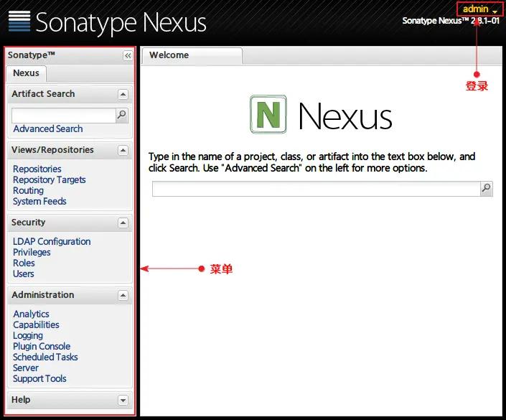Open the Repositories link
This screenshot has width=506, height=420.
point(37,169)
